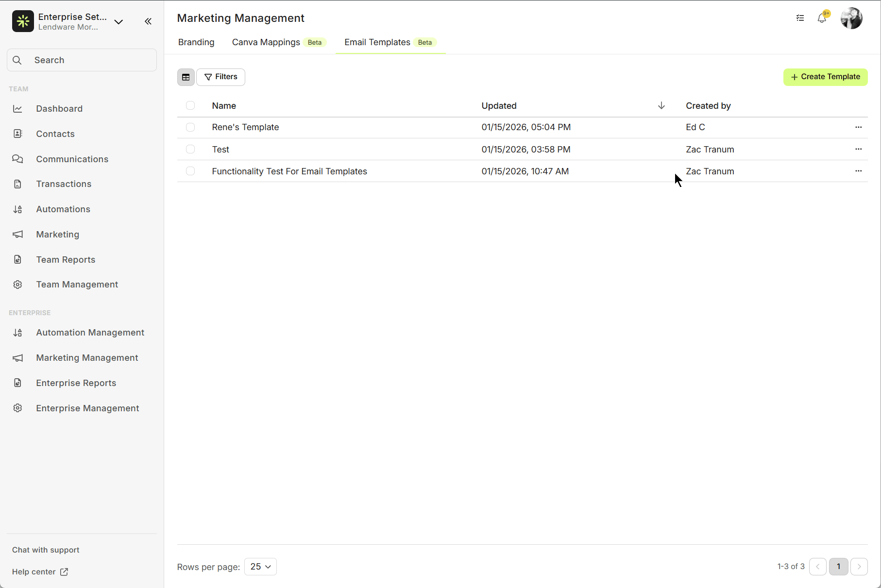The image size is (881, 588).
Task: Open the Help center link
Action: tap(40, 572)
